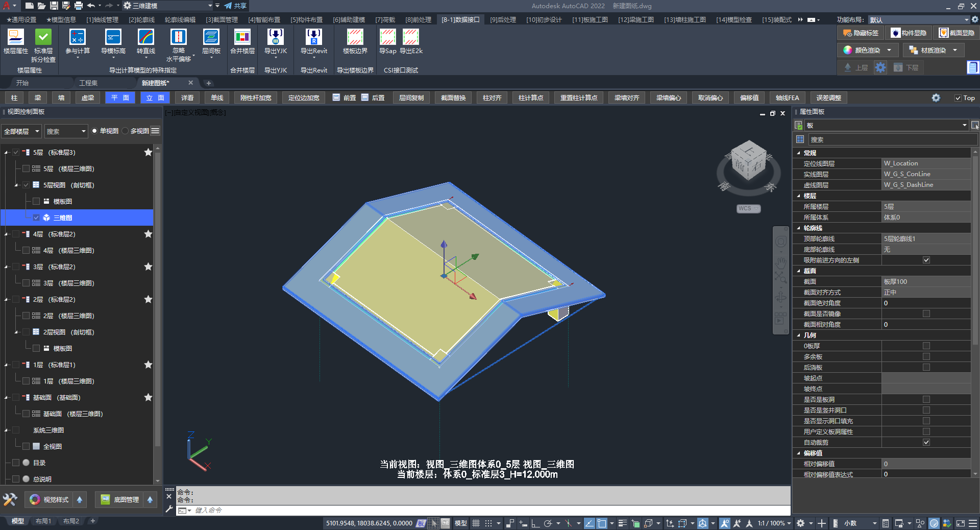
Task: Click the 转直线 convert-to-line icon
Action: pyautogui.click(x=145, y=38)
